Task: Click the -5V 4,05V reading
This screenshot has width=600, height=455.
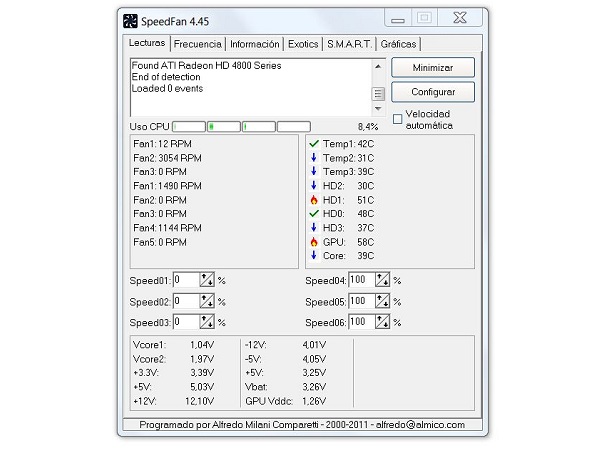Action: click(285, 359)
